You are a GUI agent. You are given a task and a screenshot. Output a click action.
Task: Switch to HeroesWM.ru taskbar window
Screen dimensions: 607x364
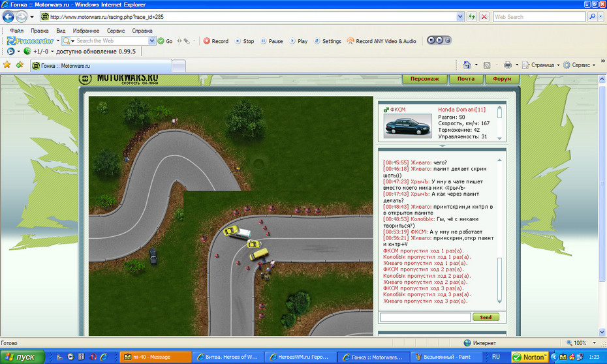click(x=300, y=357)
